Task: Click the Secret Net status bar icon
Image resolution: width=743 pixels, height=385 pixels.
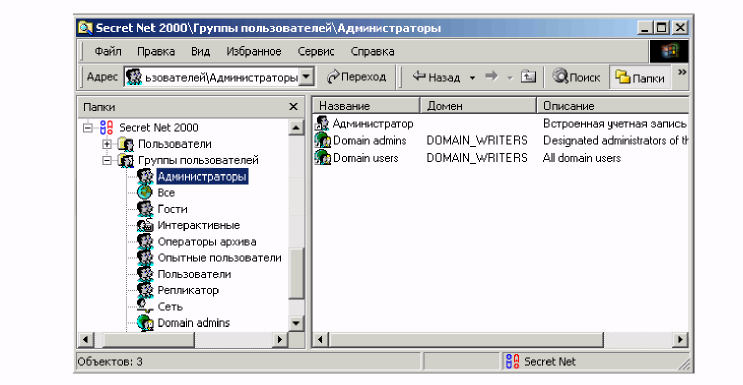Action: click(512, 361)
